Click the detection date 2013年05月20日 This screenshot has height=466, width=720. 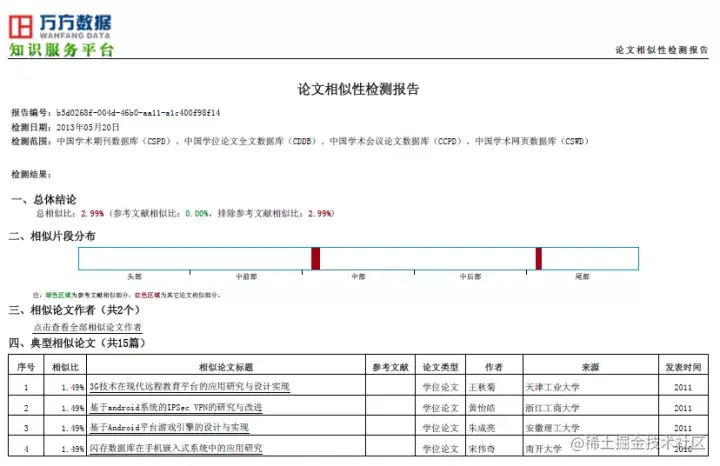(x=88, y=127)
